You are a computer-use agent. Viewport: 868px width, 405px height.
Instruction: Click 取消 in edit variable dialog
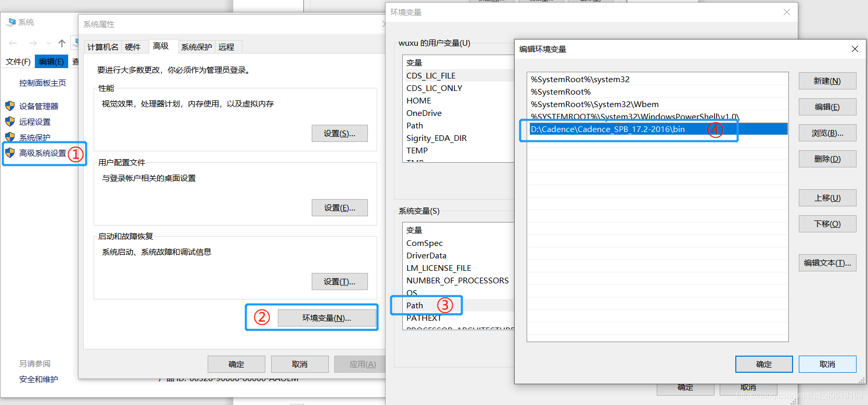point(827,364)
